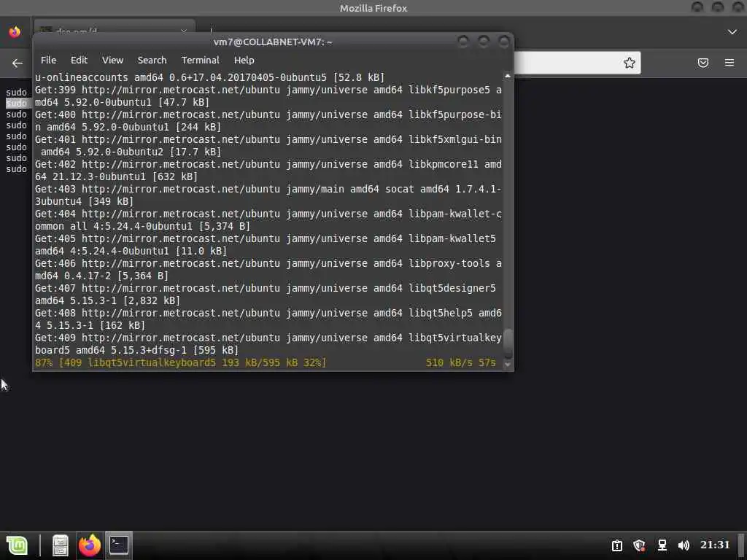
Task: Launch the file manager from taskbar
Action: (x=60, y=545)
